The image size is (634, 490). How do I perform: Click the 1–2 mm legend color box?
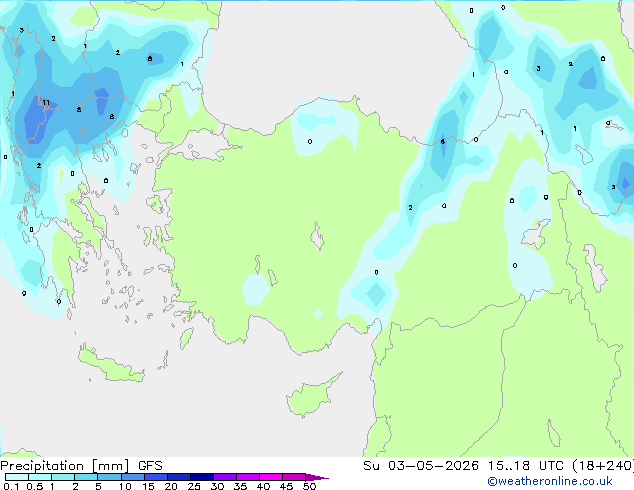[x=63, y=477]
